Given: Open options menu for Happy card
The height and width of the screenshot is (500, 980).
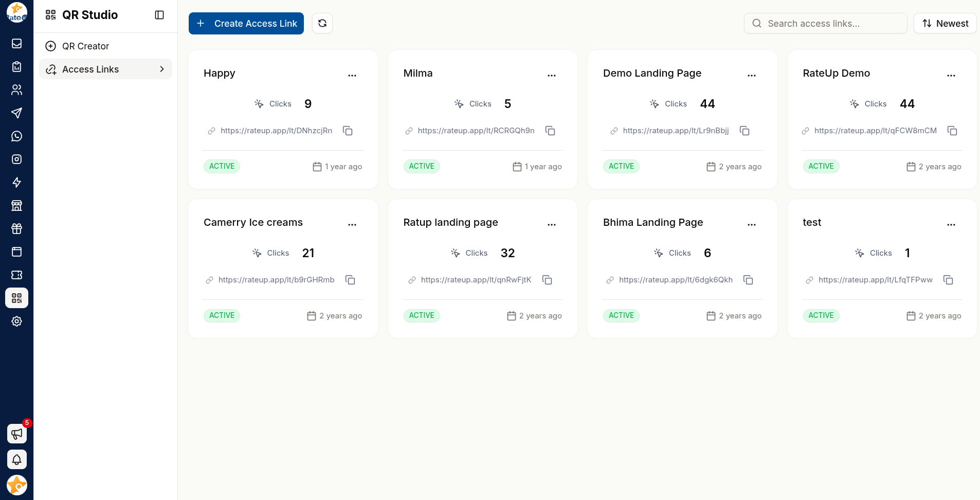Looking at the screenshot, I should pyautogui.click(x=352, y=75).
